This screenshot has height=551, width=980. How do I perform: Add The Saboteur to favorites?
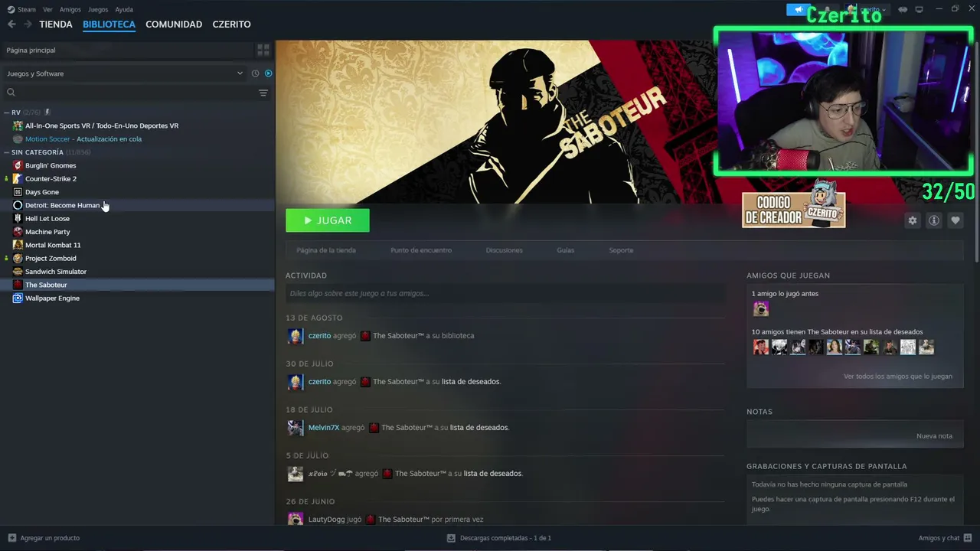coord(955,220)
